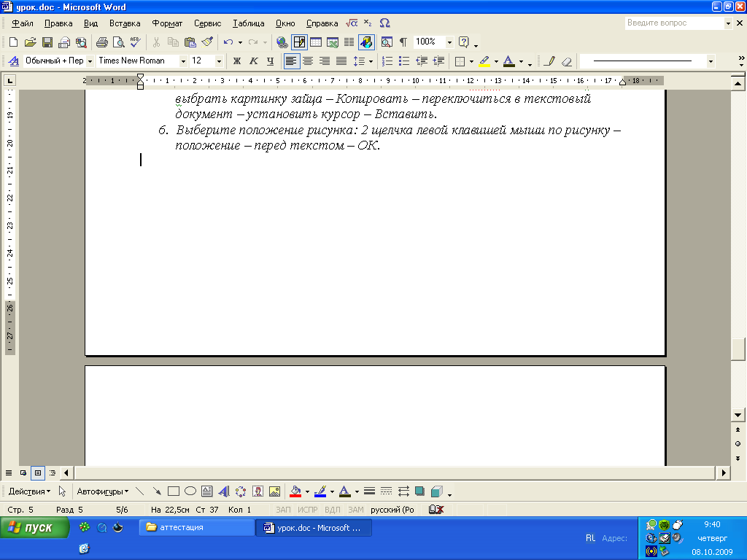Increase the paragraph indent

(438, 61)
